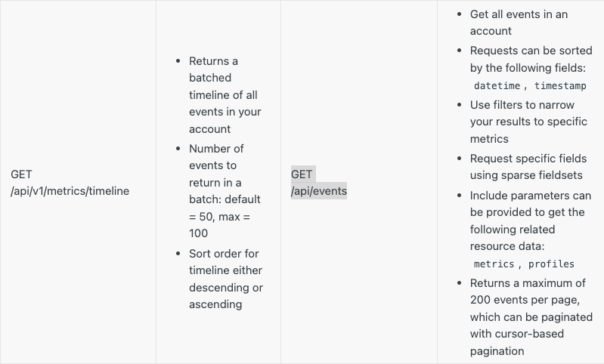Click 'Use filters to narrow' bullet text
The image size is (604, 364).
pos(528,122)
